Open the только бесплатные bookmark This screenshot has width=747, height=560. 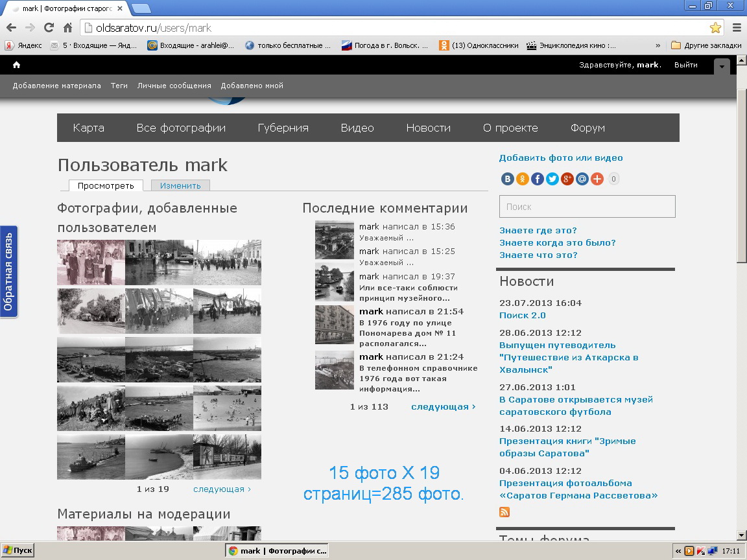[x=288, y=45]
